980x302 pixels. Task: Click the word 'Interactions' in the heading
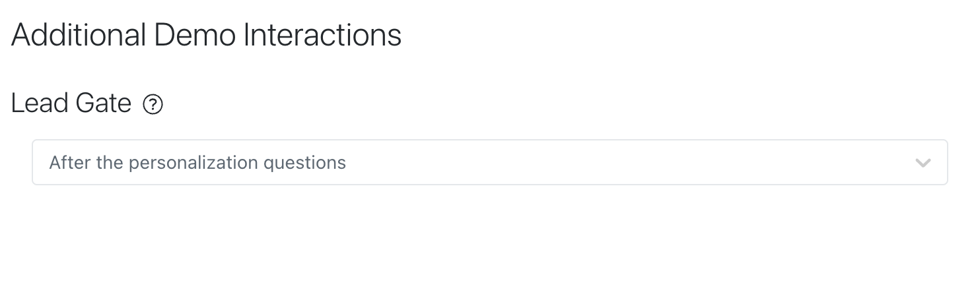[x=322, y=34]
